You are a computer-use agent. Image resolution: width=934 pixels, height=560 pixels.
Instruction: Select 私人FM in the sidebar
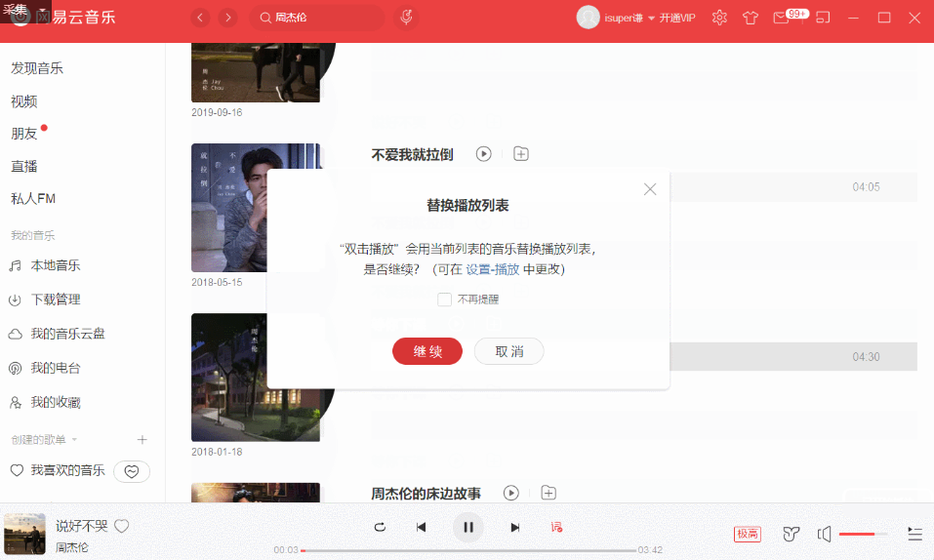(x=33, y=199)
